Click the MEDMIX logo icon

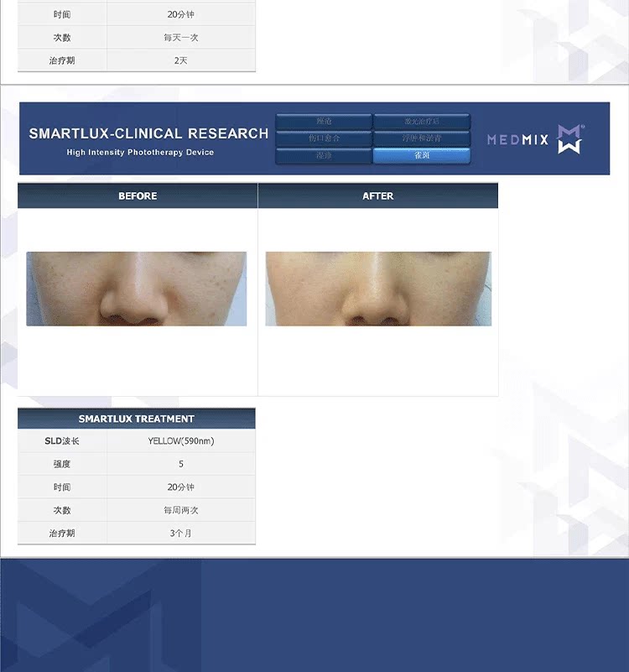coord(569,139)
